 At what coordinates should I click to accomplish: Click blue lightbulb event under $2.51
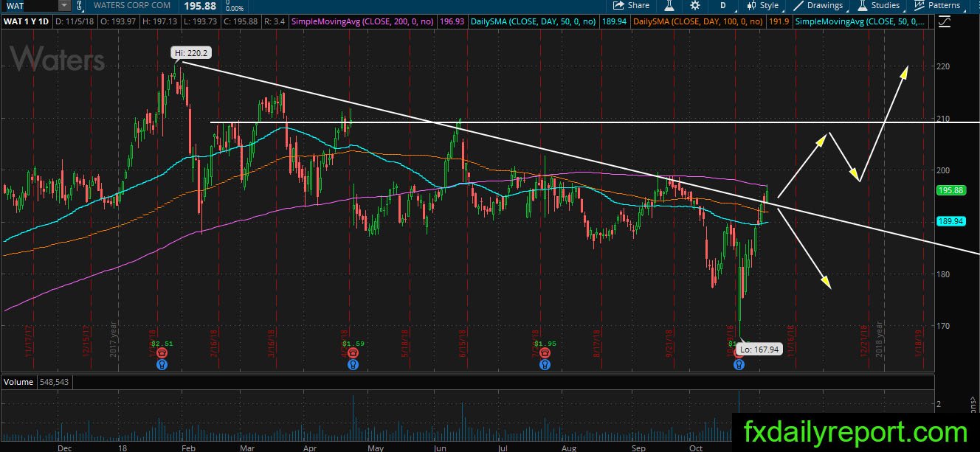pos(161,364)
